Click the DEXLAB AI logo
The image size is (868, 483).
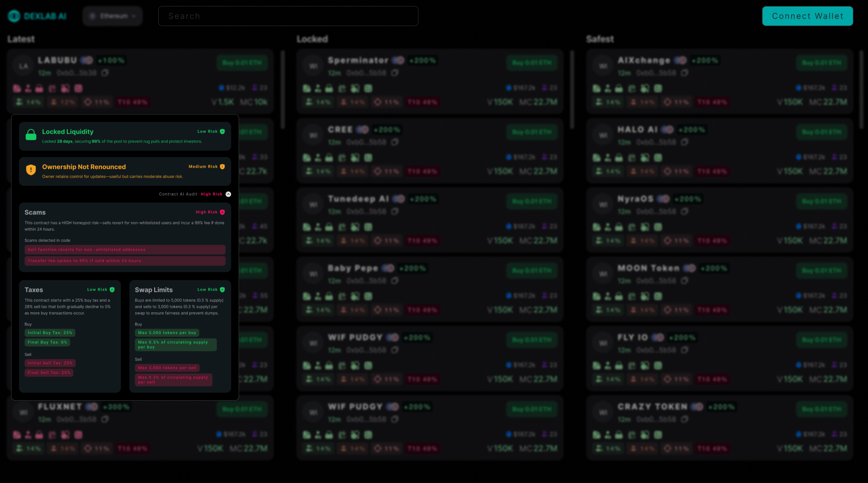tap(37, 16)
